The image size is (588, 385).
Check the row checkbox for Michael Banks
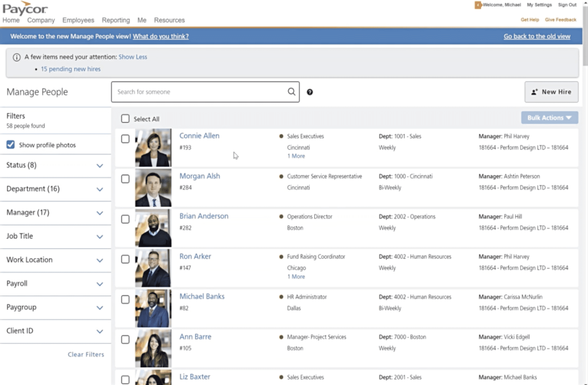125,300
